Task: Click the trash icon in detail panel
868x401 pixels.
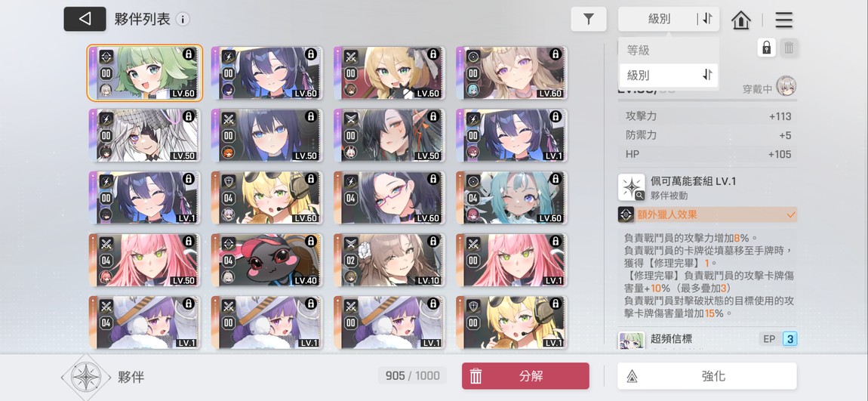Action: (789, 48)
